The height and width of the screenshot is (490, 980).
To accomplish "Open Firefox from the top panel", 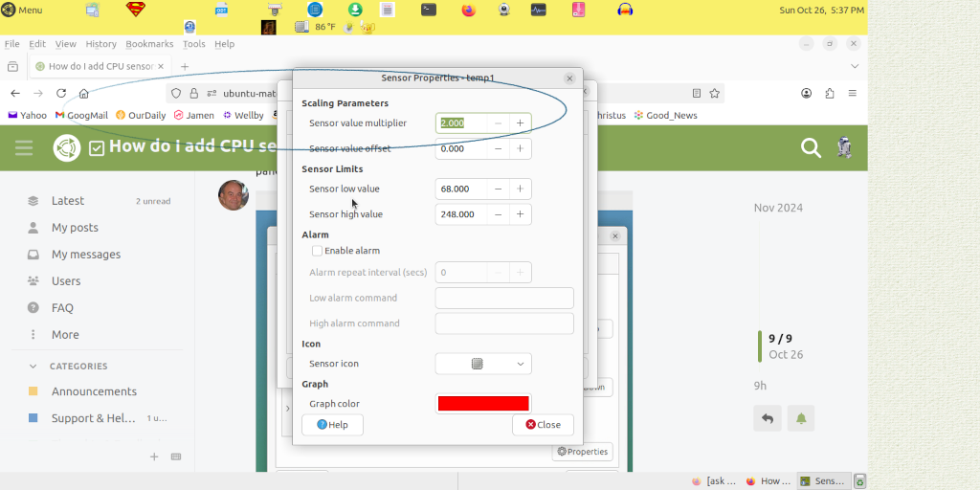I will (x=468, y=10).
